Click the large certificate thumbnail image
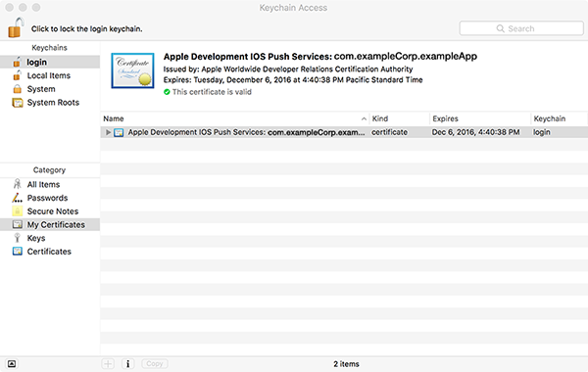The image size is (588, 372). click(132, 70)
